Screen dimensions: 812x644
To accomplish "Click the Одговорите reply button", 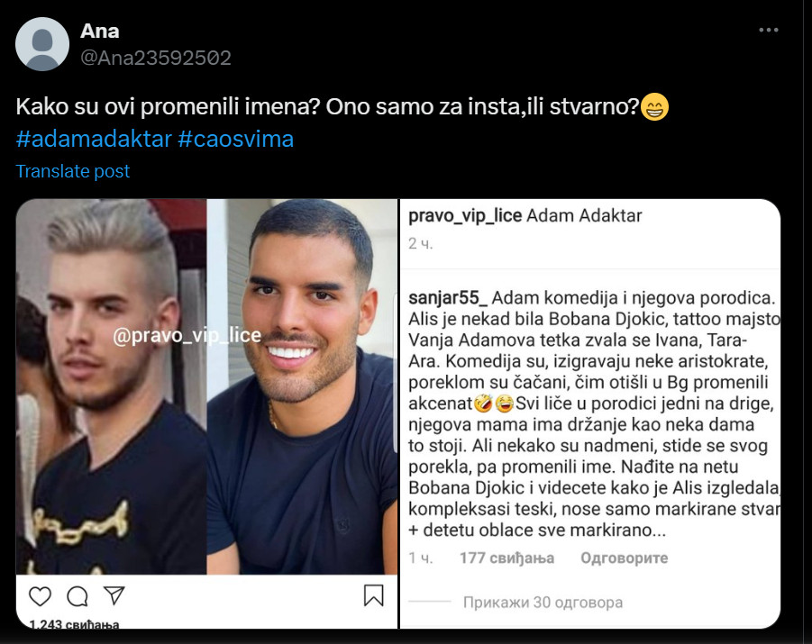I will point(624,558).
